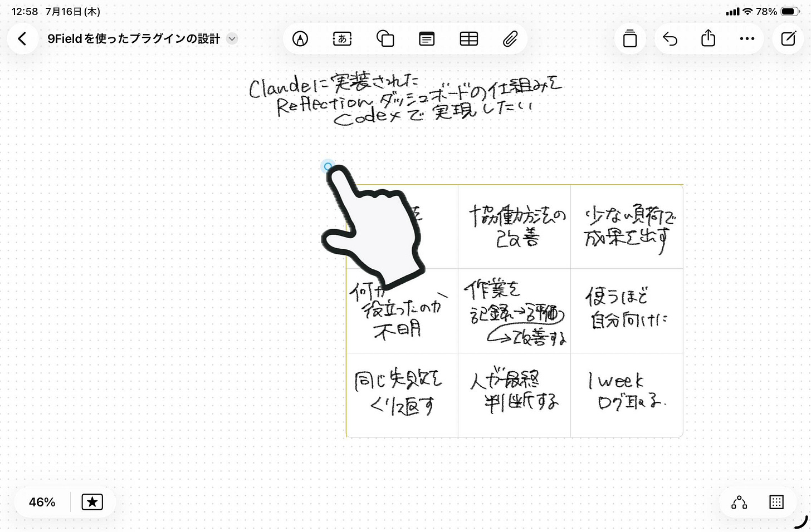The image size is (811, 532).
Task: Add a sticky note
Action: pos(427,39)
